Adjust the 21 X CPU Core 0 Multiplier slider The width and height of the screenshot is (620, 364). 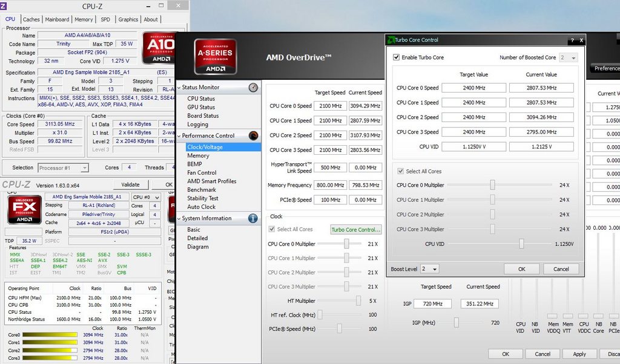click(x=346, y=244)
